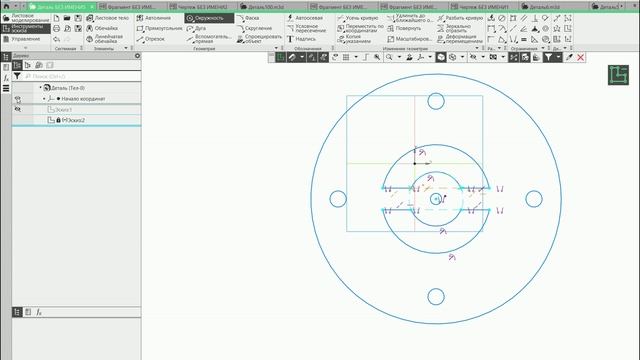Click Копия указанием tool
The height and width of the screenshot is (360, 640).
[x=354, y=39]
